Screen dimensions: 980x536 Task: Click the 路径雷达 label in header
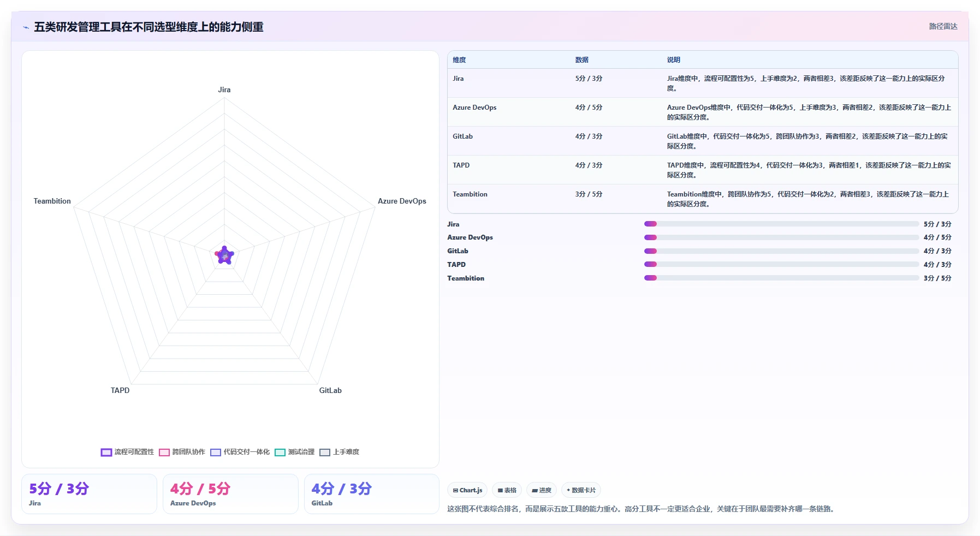pos(943,26)
